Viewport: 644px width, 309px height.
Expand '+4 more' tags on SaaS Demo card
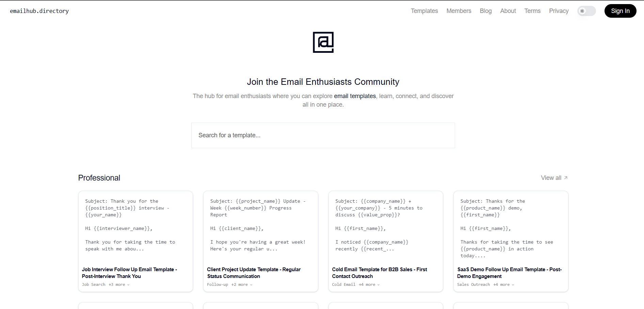[503, 284]
